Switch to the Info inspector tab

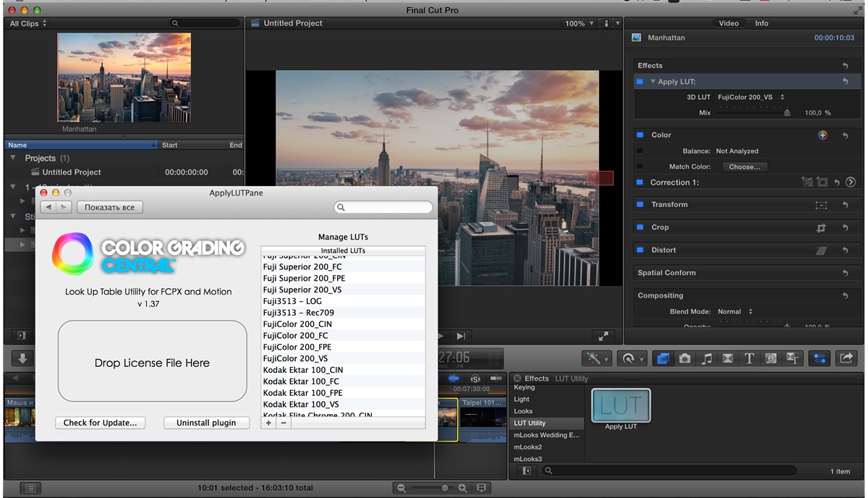tap(762, 23)
